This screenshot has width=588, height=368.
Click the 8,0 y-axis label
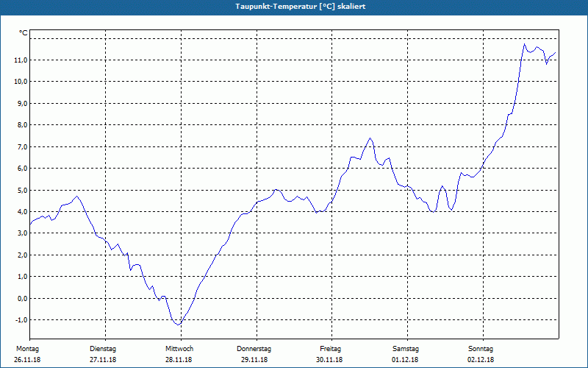click(x=22, y=124)
